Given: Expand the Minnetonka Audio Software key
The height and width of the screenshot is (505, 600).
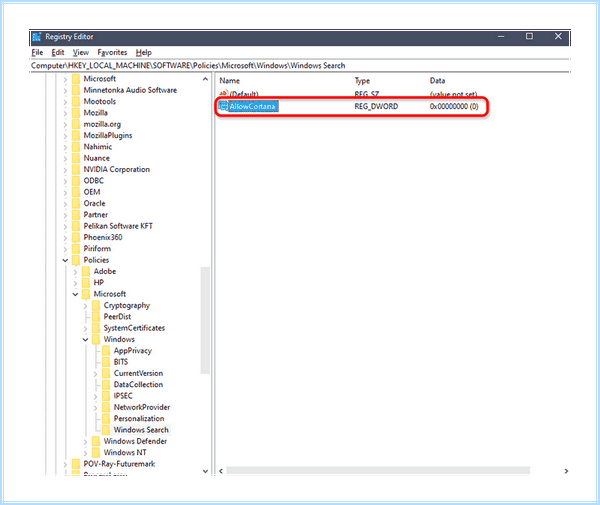Looking at the screenshot, I should pos(65,91).
